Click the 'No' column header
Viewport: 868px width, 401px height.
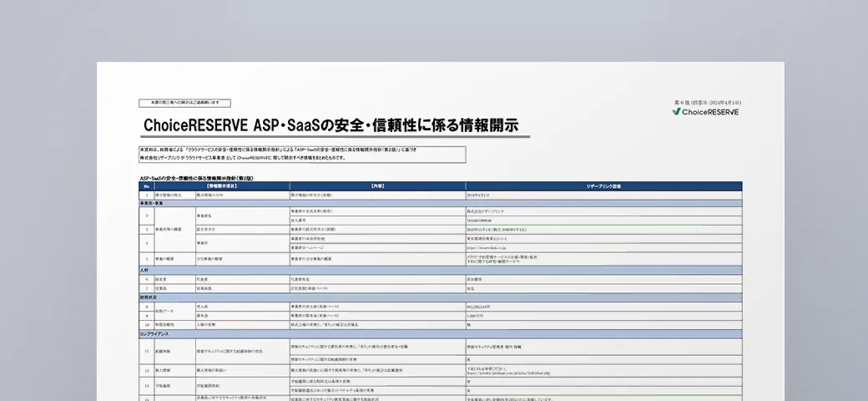[147, 186]
